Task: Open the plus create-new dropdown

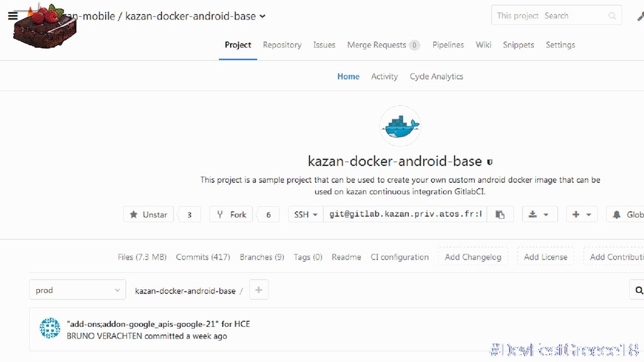Action: tap(582, 214)
